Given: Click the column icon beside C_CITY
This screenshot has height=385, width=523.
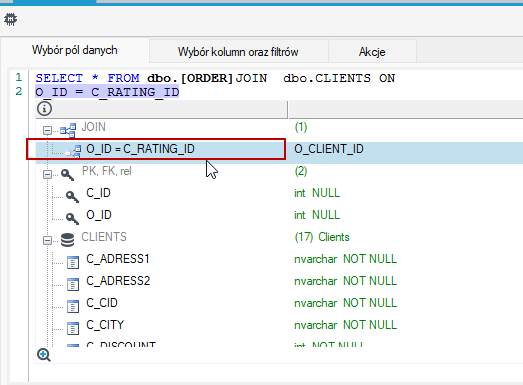Looking at the screenshot, I should coord(73,329).
